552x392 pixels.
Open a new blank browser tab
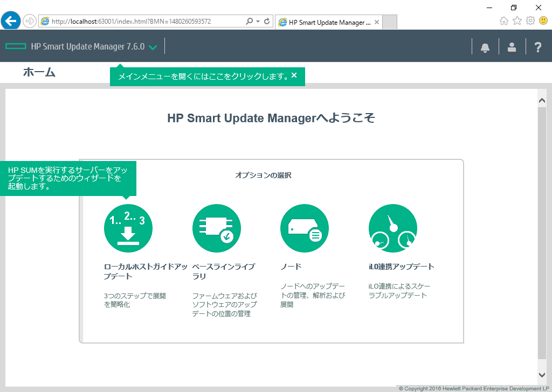tap(390, 22)
